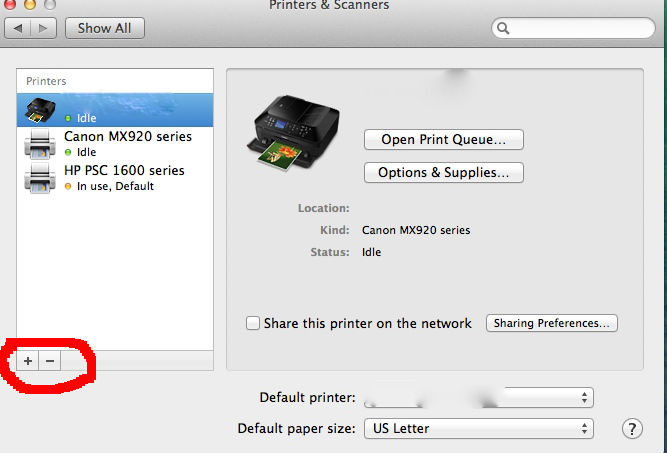Image resolution: width=667 pixels, height=453 pixels.
Task: Click the magnifying glass in search box
Action: [504, 29]
